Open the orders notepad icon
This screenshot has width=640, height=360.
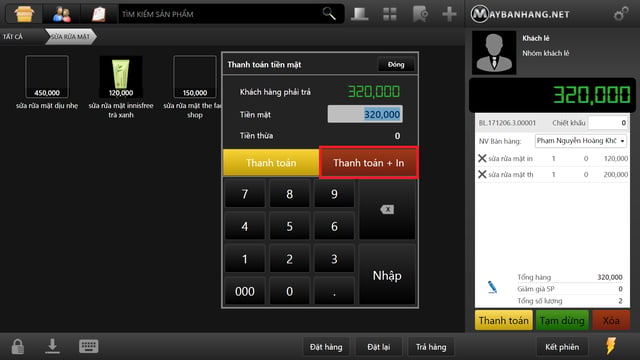[99, 14]
